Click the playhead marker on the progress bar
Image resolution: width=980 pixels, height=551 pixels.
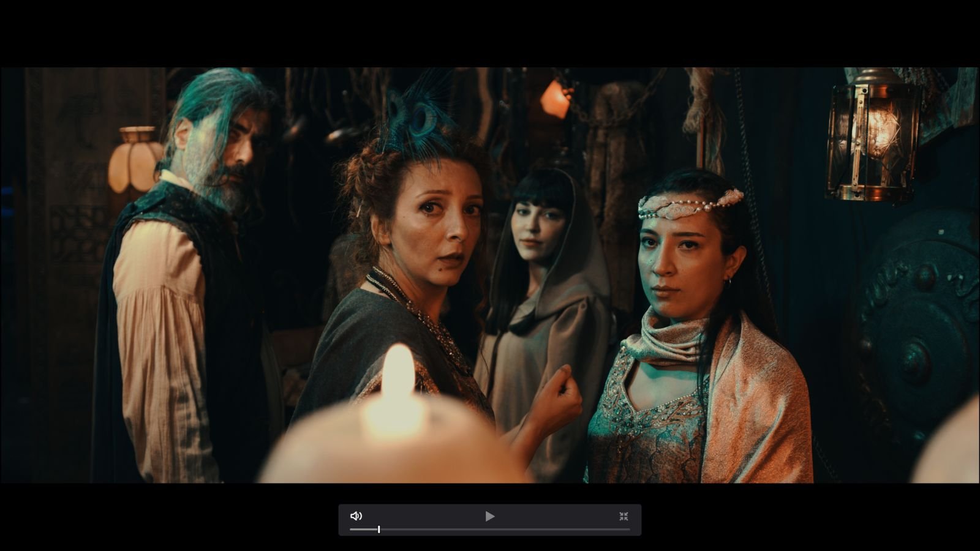tap(379, 529)
